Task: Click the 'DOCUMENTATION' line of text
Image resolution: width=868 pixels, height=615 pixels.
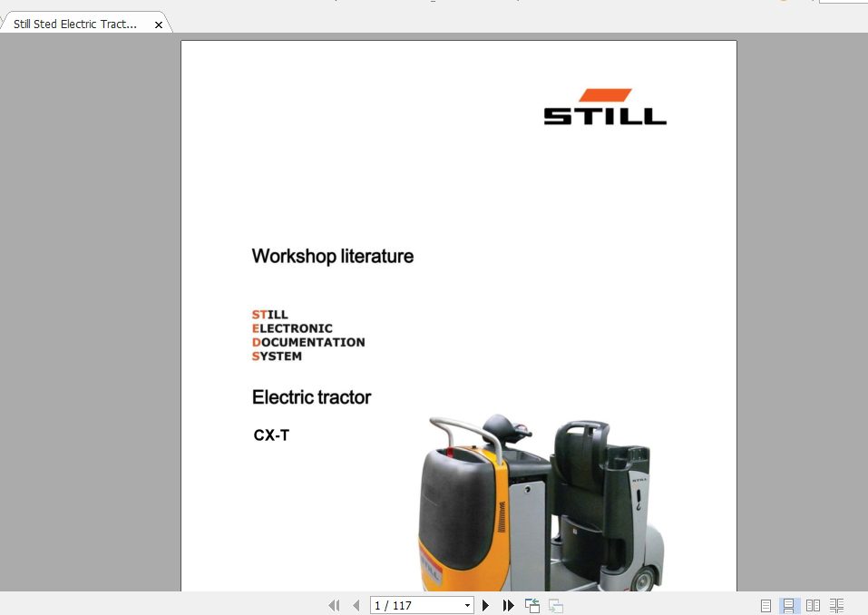Action: point(308,342)
